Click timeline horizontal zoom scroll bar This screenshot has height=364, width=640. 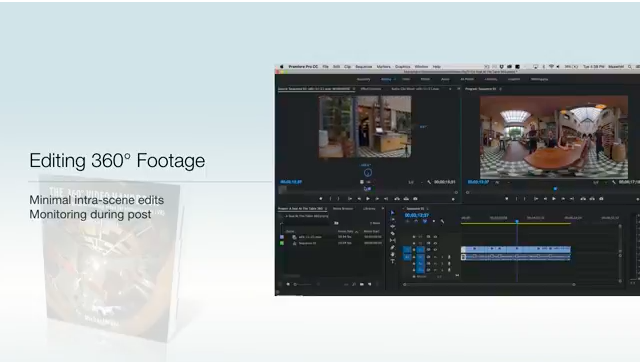(x=489, y=284)
